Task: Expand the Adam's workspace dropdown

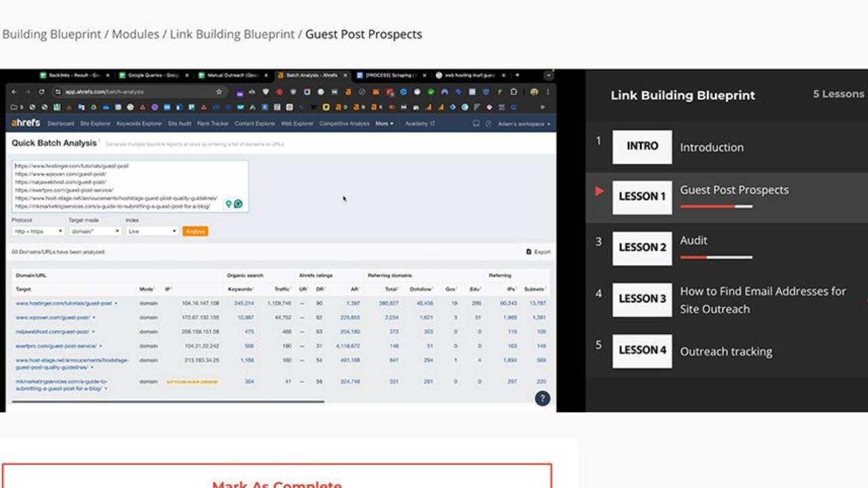Action: 523,124
